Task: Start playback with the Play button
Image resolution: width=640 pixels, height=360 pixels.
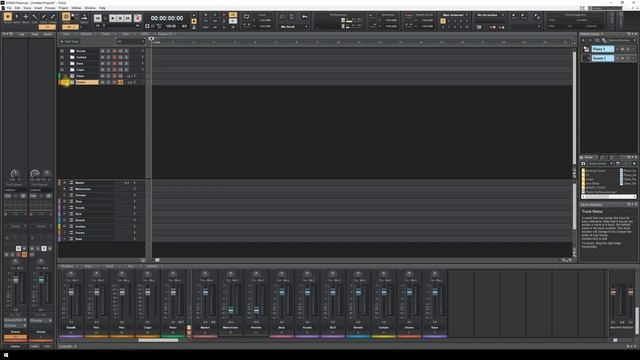Action: tap(113, 18)
